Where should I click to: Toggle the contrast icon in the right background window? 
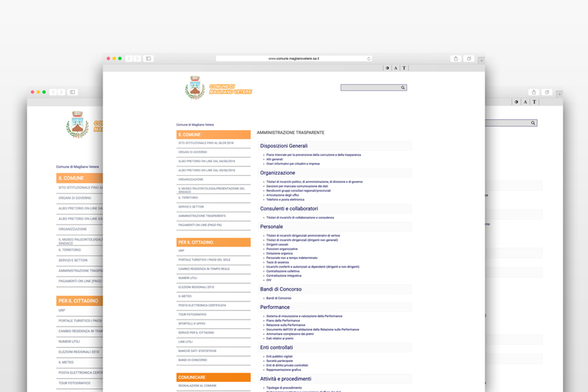pyautogui.click(x=516, y=102)
